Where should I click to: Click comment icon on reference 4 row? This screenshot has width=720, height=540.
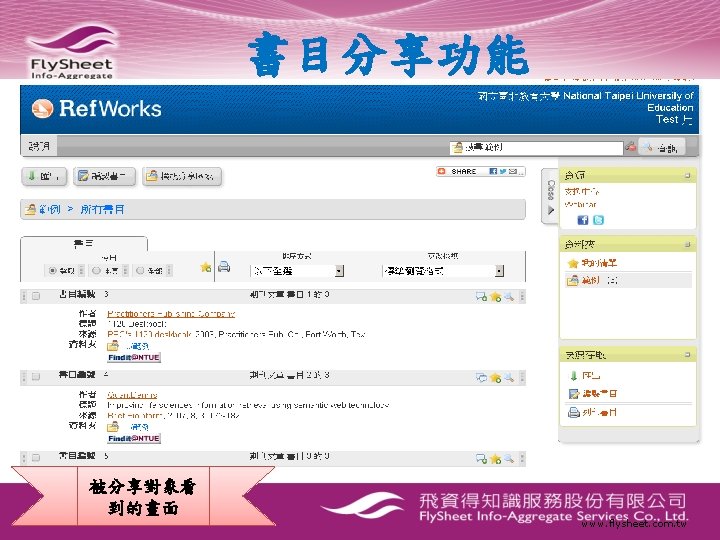point(481,377)
